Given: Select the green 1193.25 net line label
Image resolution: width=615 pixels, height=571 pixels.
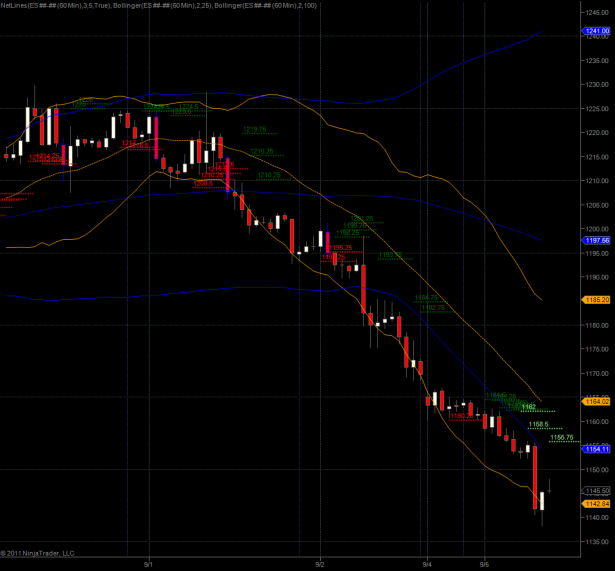Looking at the screenshot, I should coord(390,255).
